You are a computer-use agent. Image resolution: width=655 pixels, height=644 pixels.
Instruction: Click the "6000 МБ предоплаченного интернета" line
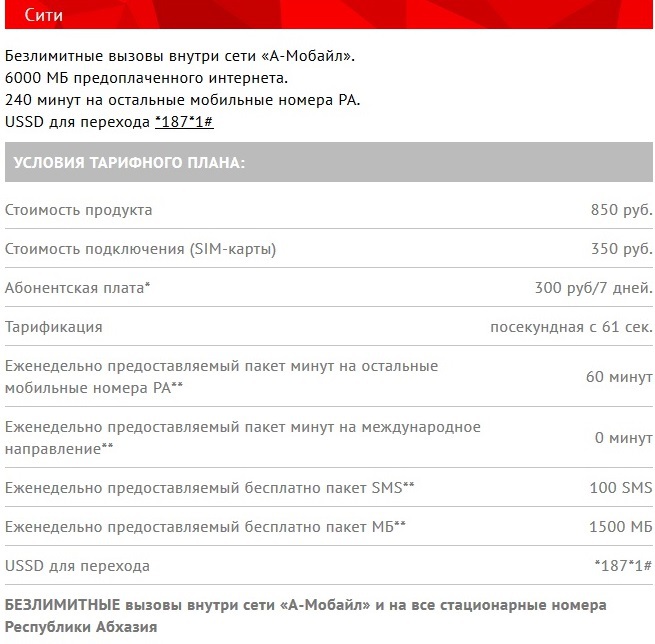coord(146,77)
